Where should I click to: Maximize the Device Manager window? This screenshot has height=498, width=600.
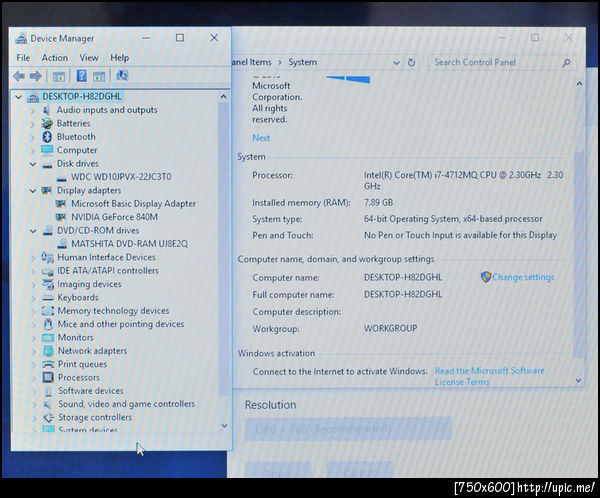(x=180, y=38)
